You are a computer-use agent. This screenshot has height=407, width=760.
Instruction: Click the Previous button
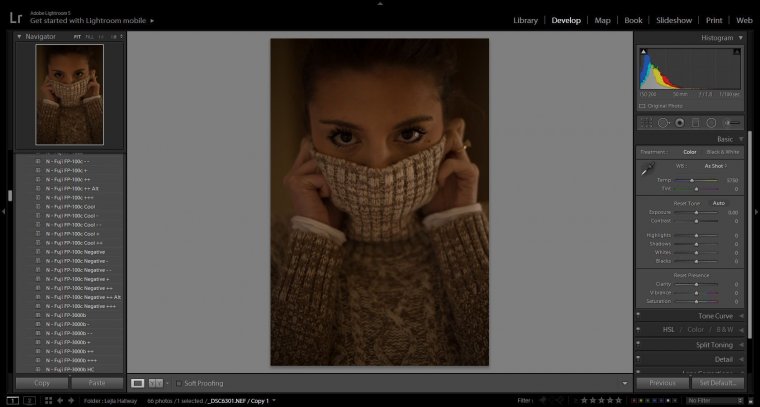coord(662,383)
